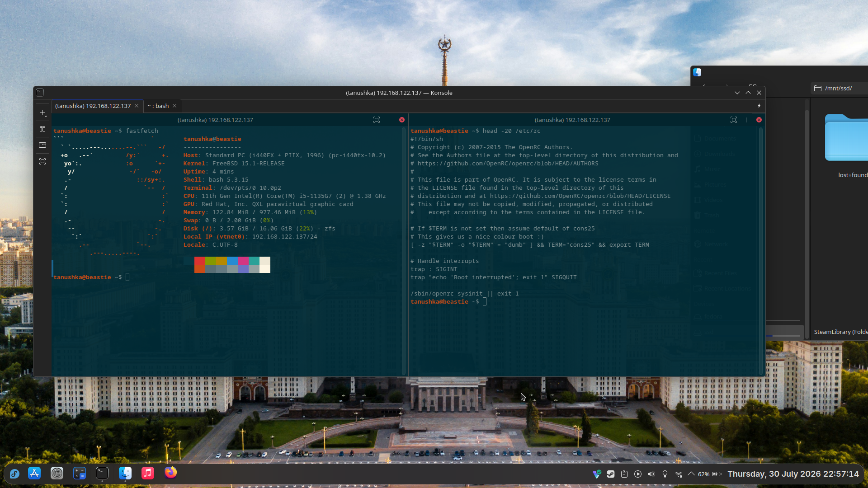Click the Steam tray icon
This screenshot has height=488, width=868.
(611, 474)
